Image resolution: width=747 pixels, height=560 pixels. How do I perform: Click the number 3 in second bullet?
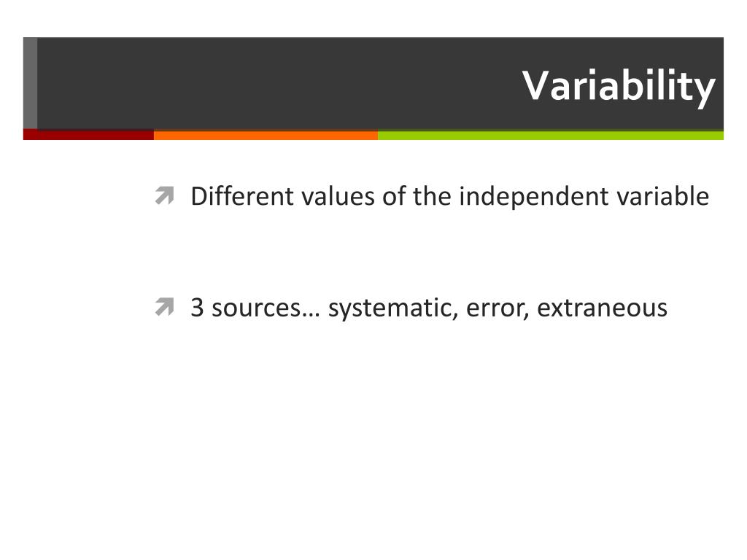[x=197, y=307]
